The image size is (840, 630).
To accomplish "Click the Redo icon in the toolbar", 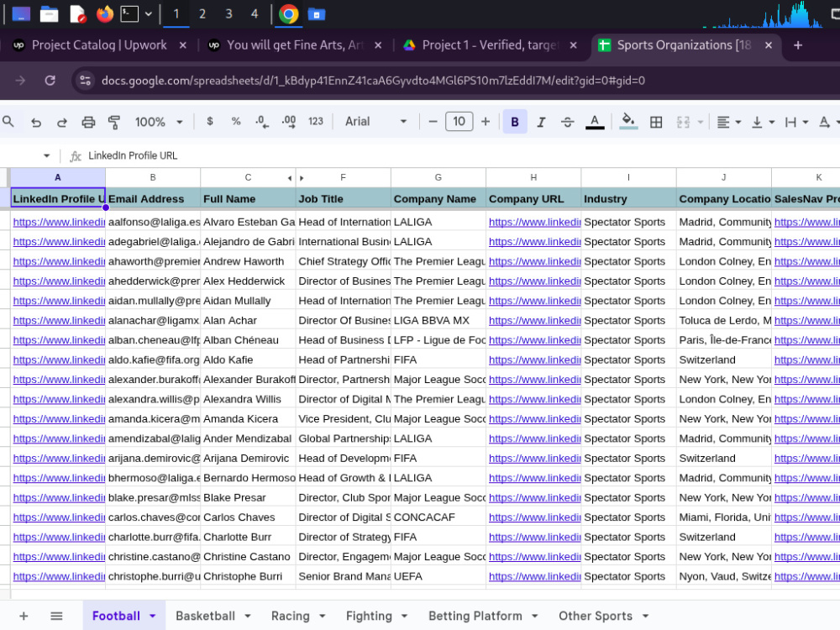I will [x=62, y=122].
